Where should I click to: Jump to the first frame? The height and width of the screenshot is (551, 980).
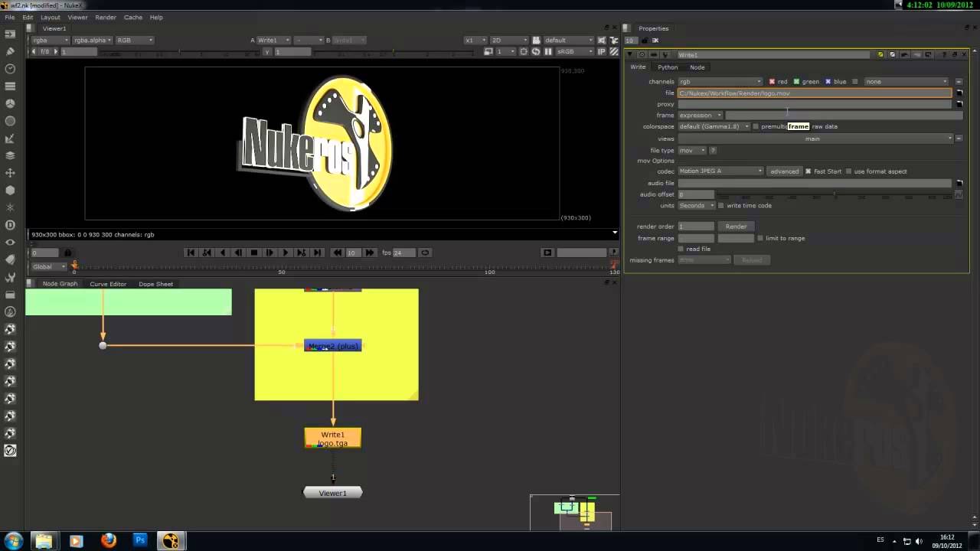point(191,253)
